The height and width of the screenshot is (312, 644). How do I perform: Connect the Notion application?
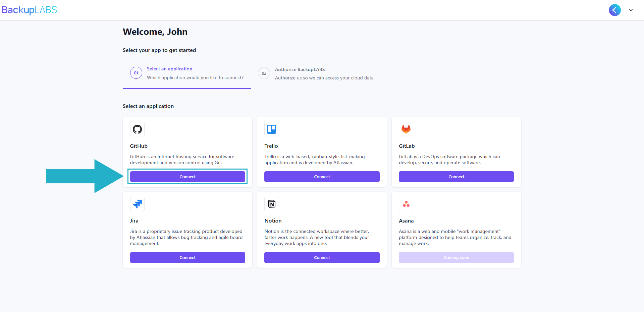pos(322,257)
